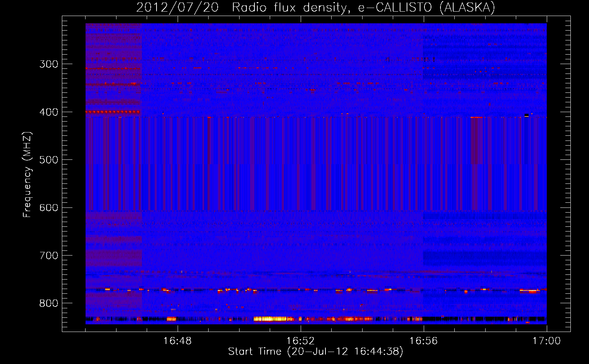Click the 16:52 time tick label
The width and height of the screenshot is (589, 364).
pos(301,341)
